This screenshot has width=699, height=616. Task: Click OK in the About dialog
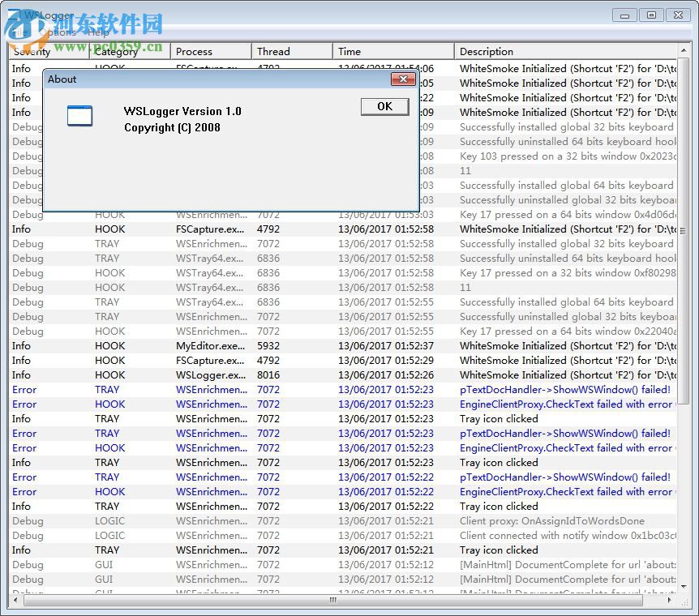384,107
